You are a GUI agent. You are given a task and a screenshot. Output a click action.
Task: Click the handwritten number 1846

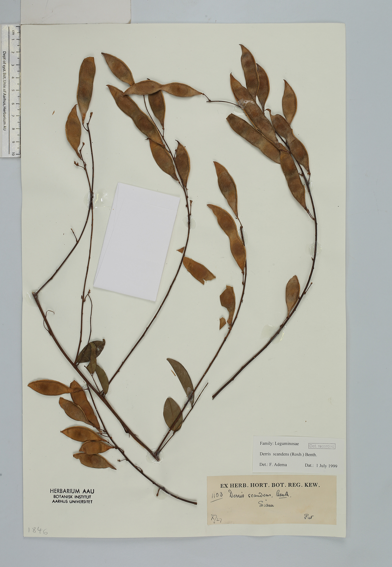[x=38, y=531]
